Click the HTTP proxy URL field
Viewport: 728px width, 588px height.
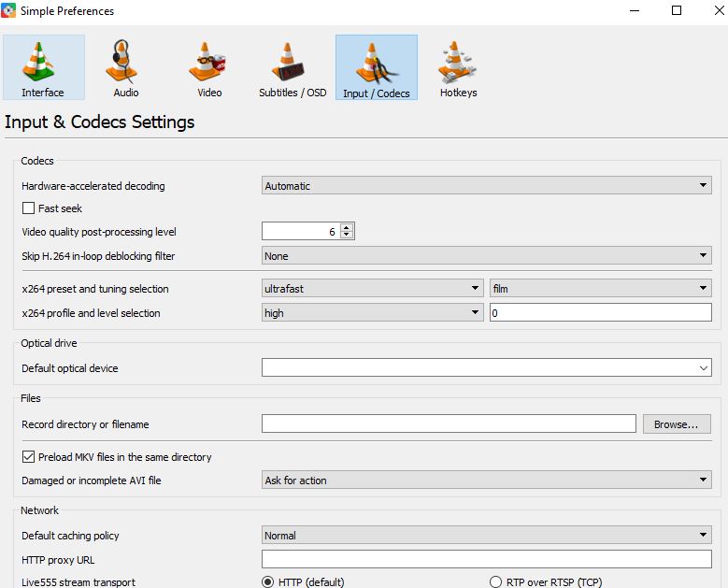tap(487, 559)
